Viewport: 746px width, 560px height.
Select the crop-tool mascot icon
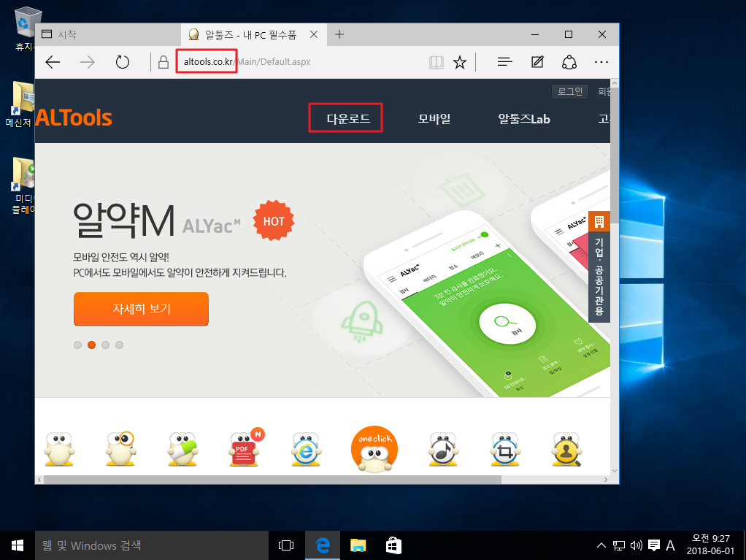point(505,449)
